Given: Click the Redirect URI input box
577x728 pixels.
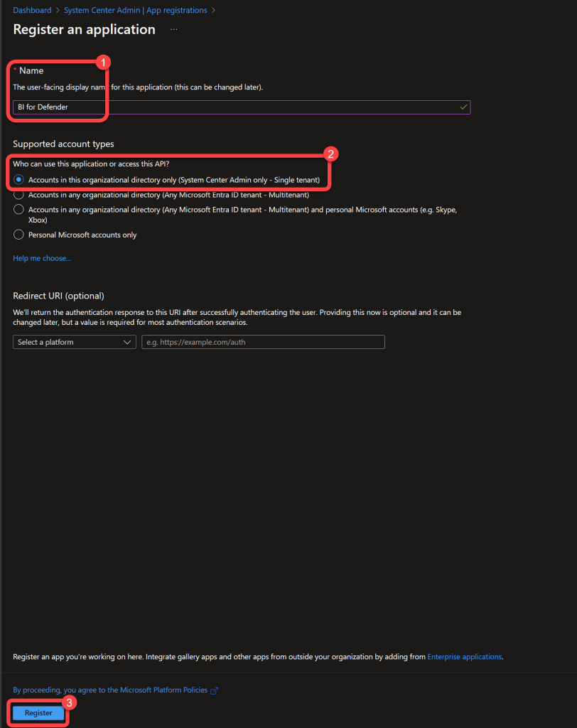Looking at the screenshot, I should (x=263, y=342).
